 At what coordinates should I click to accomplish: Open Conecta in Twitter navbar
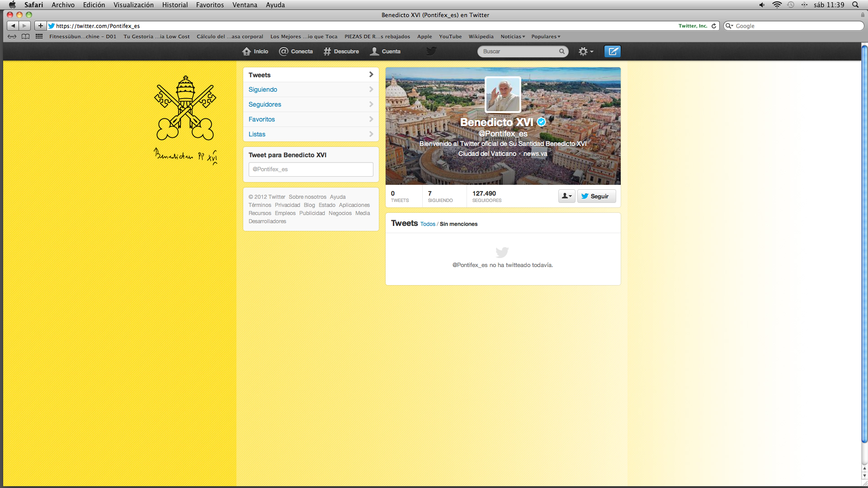pos(296,52)
